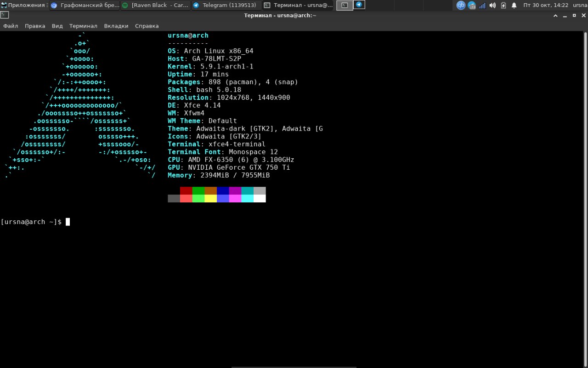
Task: Open the Вкладки menu
Action: point(116,26)
